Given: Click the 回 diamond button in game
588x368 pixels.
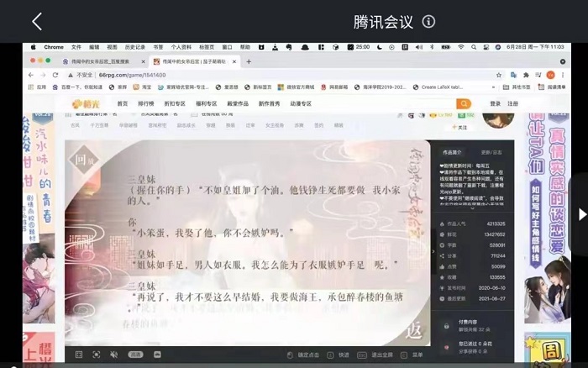Looking at the screenshot, I should pyautogui.click(x=83, y=160).
